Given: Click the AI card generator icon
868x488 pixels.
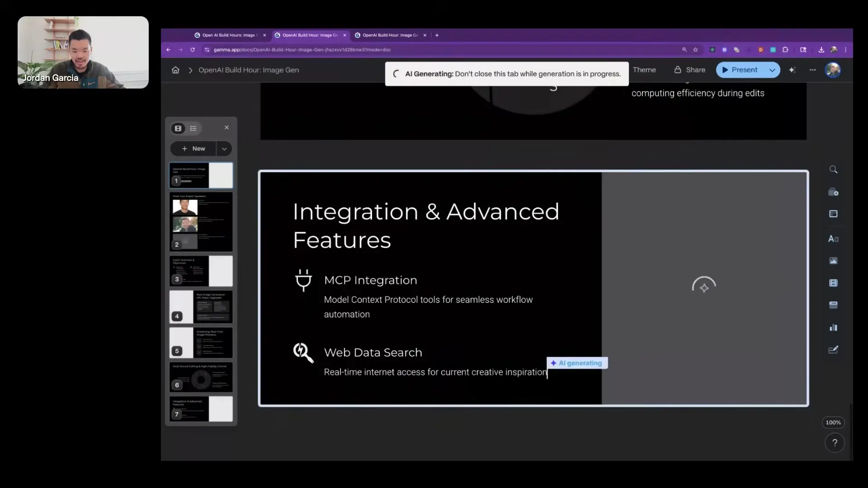Looking at the screenshot, I should [833, 192].
